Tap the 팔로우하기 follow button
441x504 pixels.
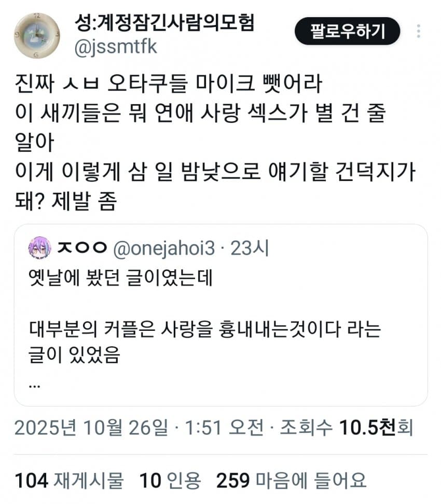[348, 31]
